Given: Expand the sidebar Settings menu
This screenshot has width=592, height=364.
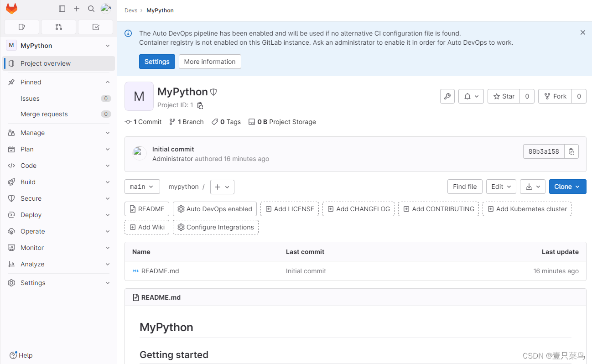Looking at the screenshot, I should coord(58,283).
